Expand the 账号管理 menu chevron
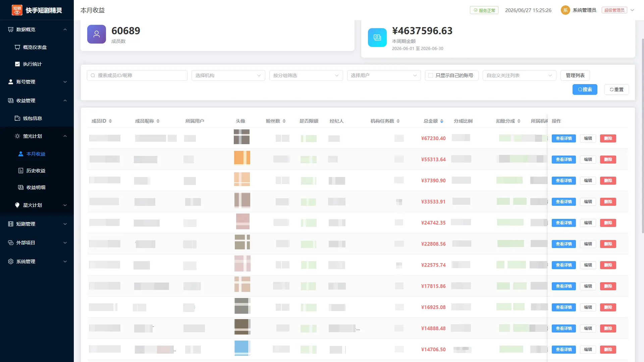This screenshot has width=644, height=362. point(65,82)
